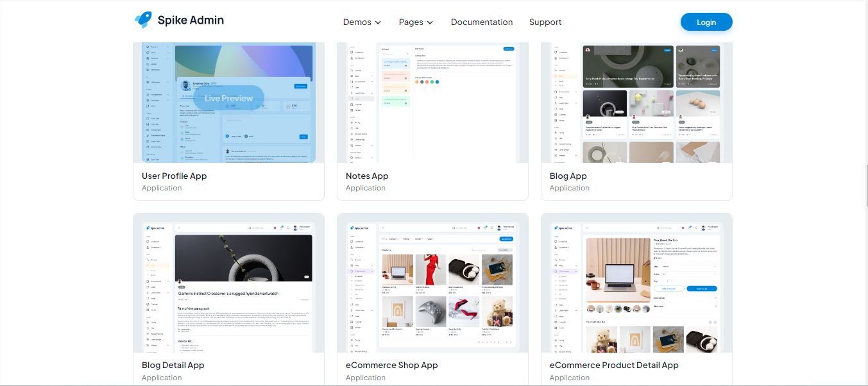Open the Support menu item
Viewport: 868px width, 386px height.
[x=545, y=22]
